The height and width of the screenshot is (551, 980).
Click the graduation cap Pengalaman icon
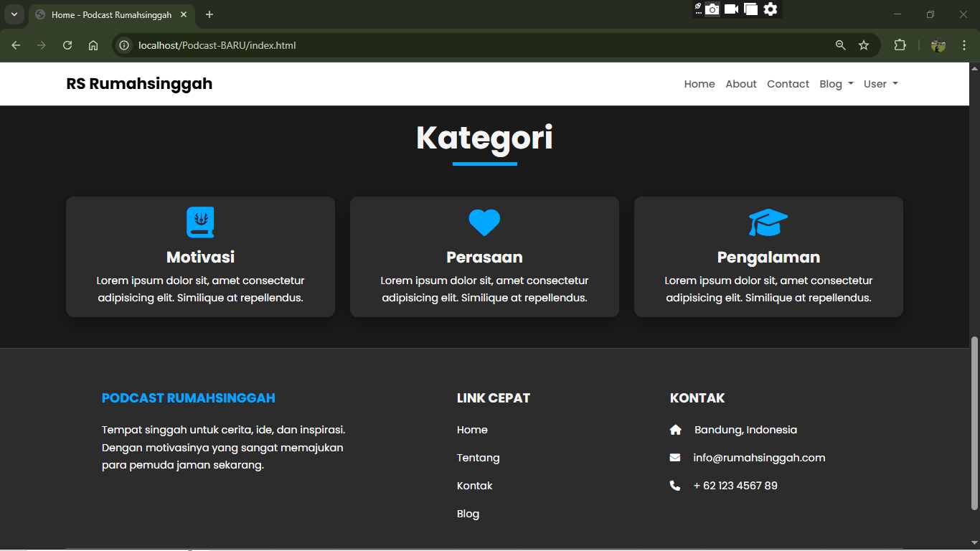click(768, 222)
